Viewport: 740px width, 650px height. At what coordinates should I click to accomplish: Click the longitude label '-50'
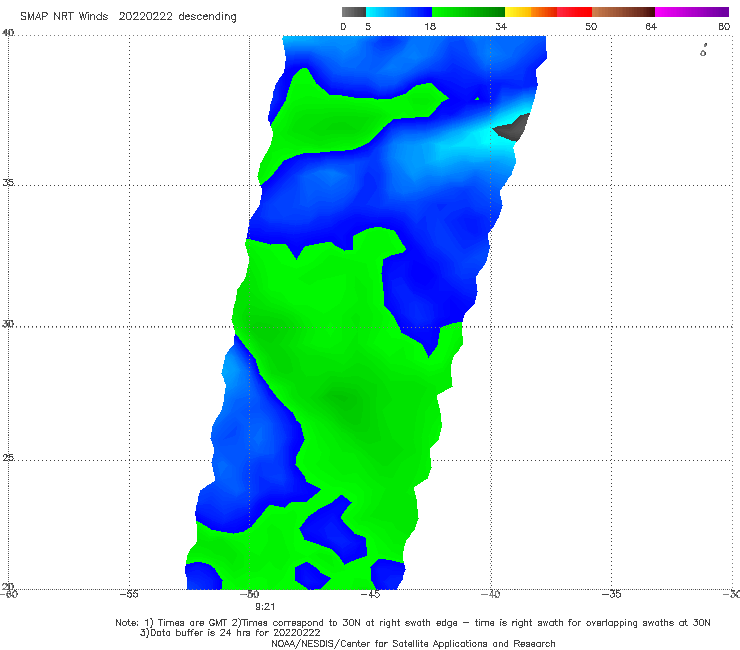click(249, 594)
